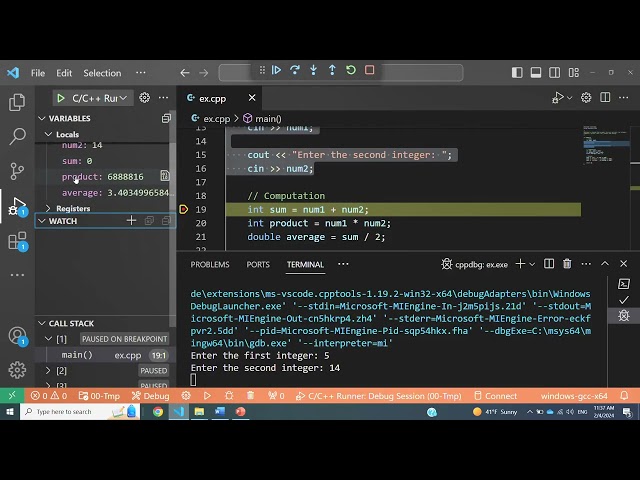Open the new terminal launch profile dropdown
Viewport: 640px width, 480px height.
[x=532, y=264]
